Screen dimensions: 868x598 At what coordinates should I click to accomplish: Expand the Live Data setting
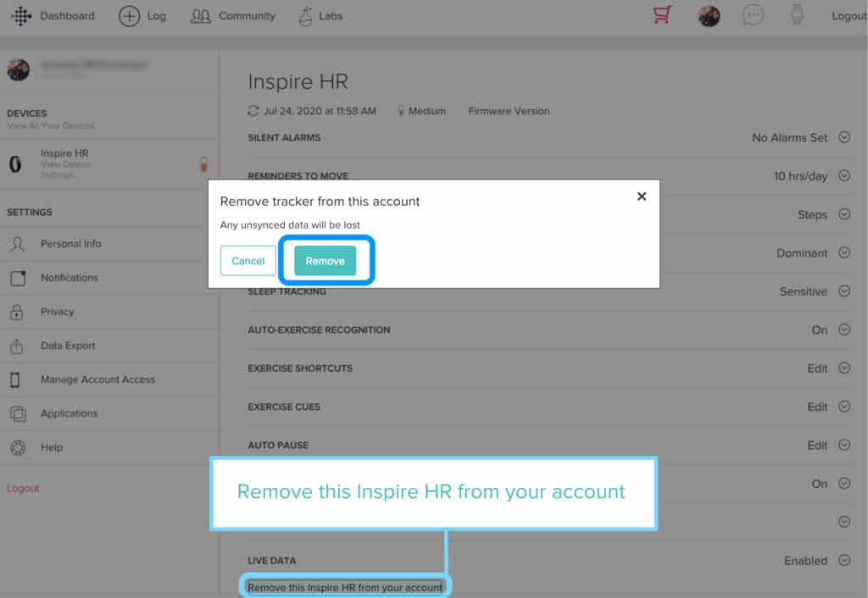tap(843, 560)
